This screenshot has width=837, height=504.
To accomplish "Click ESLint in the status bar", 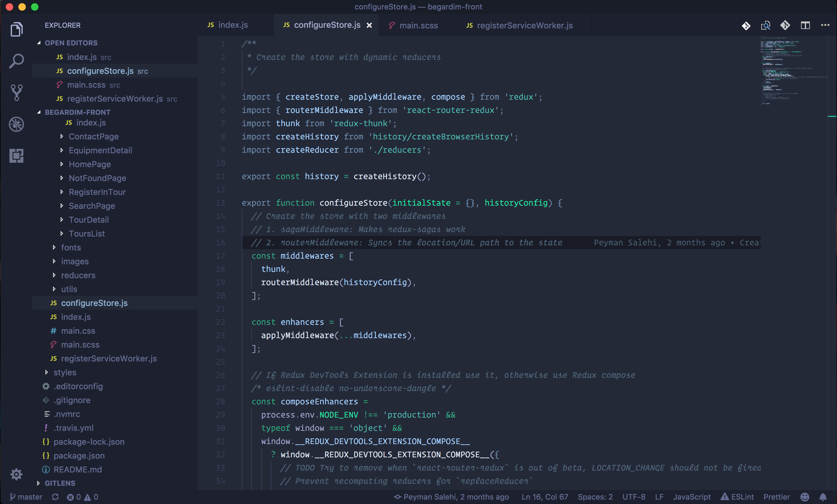I will (738, 497).
